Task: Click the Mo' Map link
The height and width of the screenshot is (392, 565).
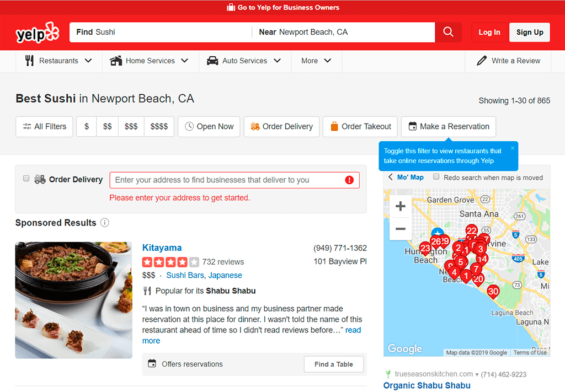Action: point(410,177)
